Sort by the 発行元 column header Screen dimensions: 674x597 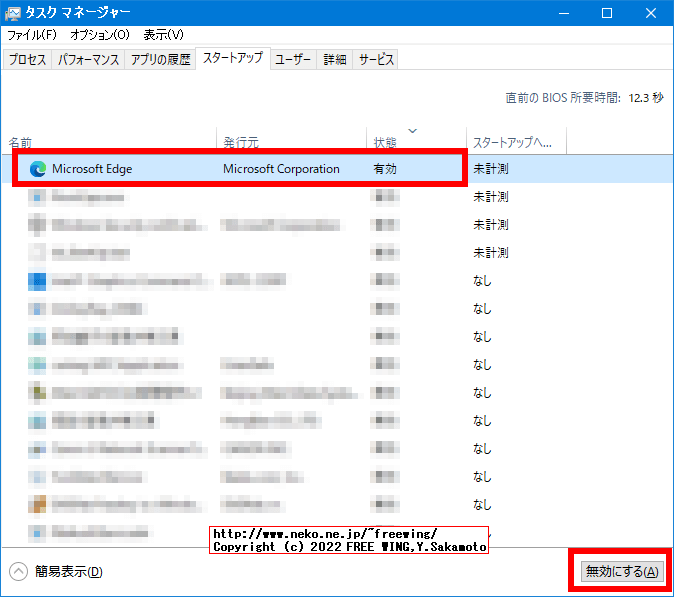click(x=291, y=141)
